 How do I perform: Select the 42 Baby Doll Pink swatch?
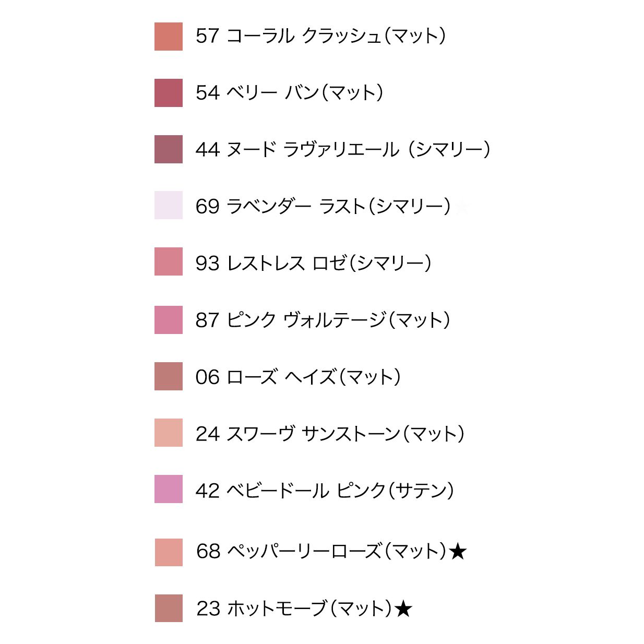(168, 489)
